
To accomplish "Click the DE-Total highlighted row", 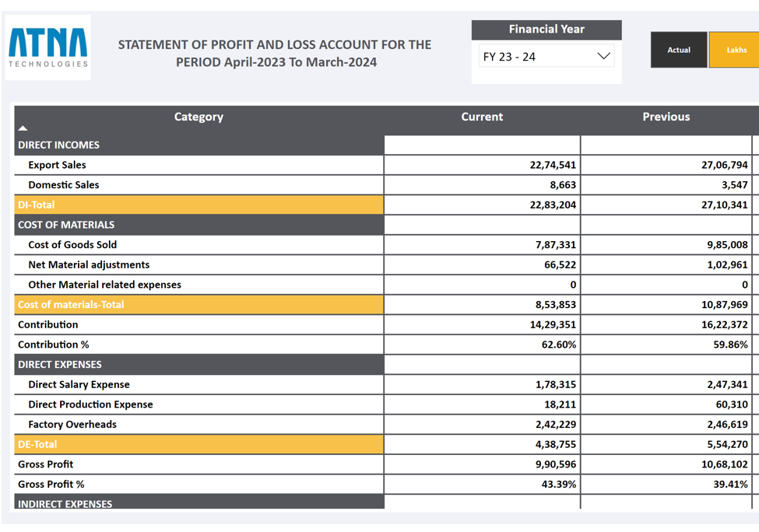I will point(199,444).
